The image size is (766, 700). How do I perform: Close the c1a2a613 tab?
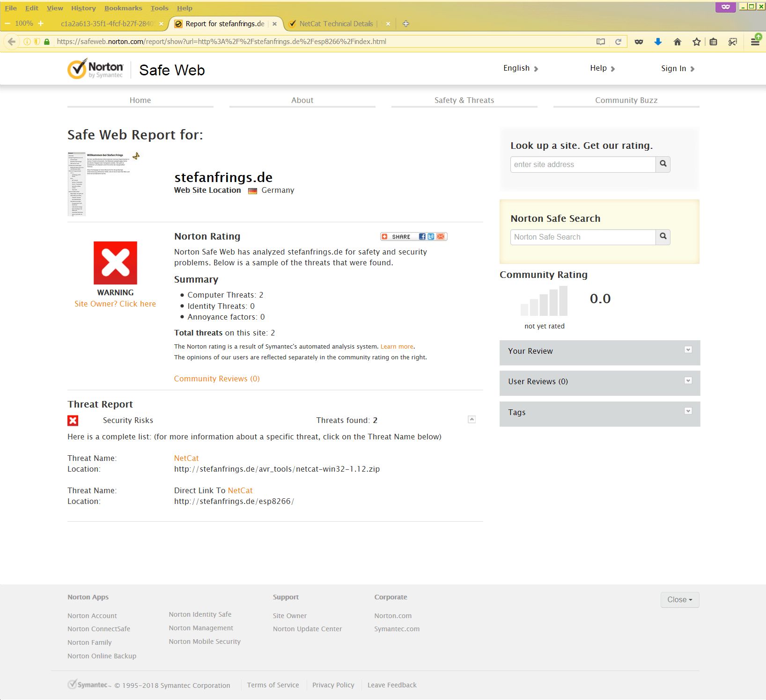tap(161, 24)
